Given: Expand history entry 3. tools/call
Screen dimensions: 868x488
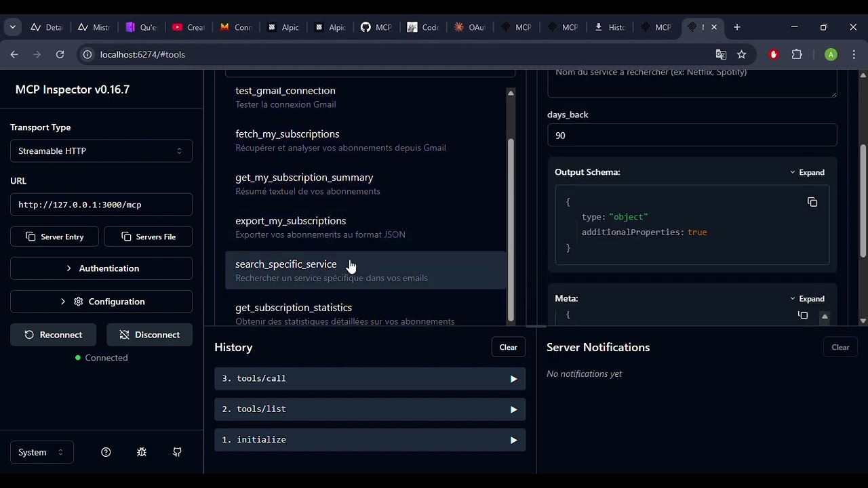Looking at the screenshot, I should click(x=370, y=379).
